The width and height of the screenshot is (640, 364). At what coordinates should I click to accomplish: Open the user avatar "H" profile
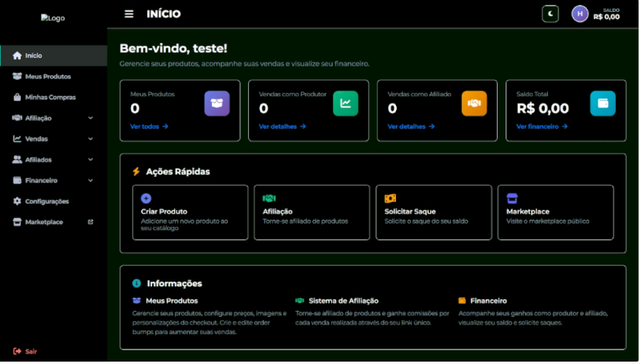pos(580,14)
